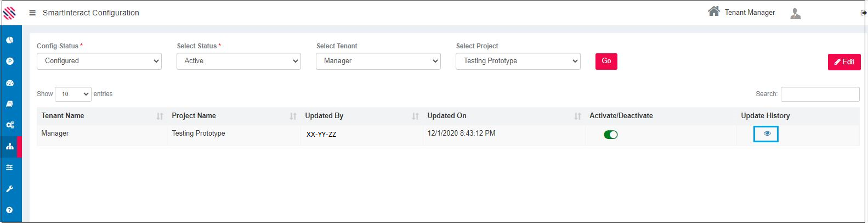Open the book sidebar icon
This screenshot has height=223, width=868.
[10, 104]
